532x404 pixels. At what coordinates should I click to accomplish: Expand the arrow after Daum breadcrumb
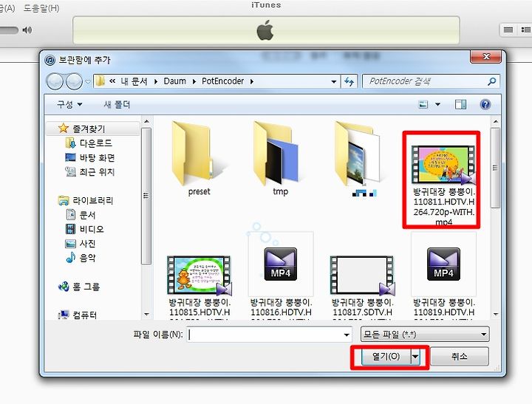tap(194, 81)
